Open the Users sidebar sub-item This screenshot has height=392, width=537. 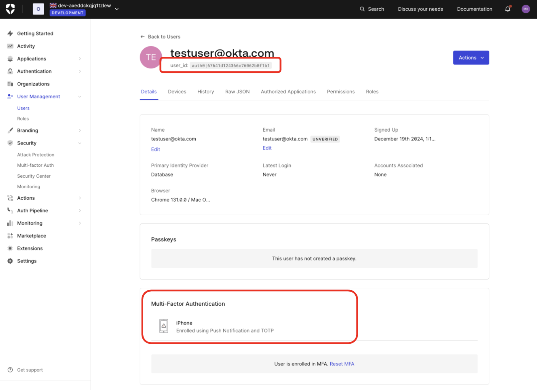click(23, 108)
